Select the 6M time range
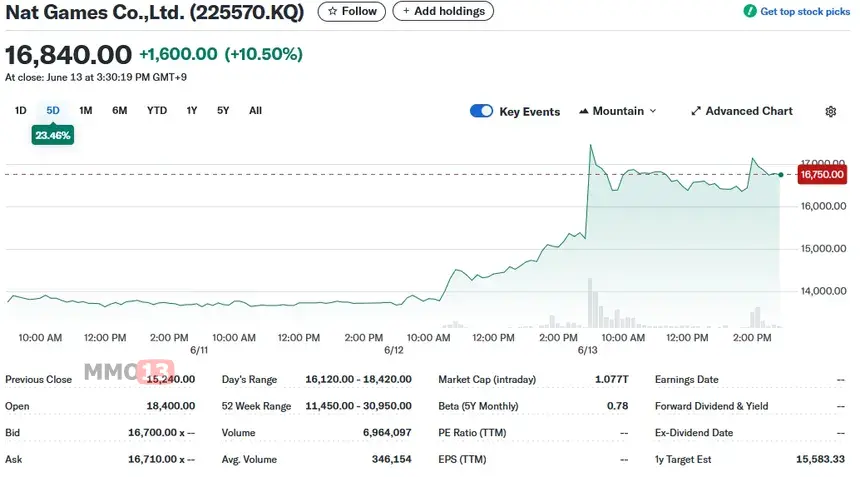Screen dimensions: 860x477 click(x=120, y=111)
